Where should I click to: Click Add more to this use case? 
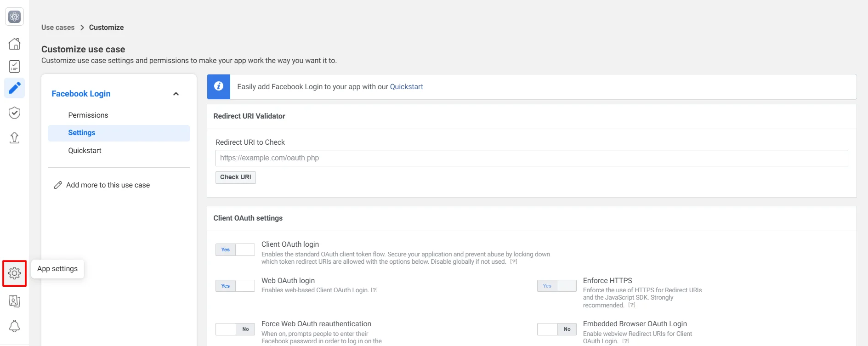pyautogui.click(x=108, y=185)
